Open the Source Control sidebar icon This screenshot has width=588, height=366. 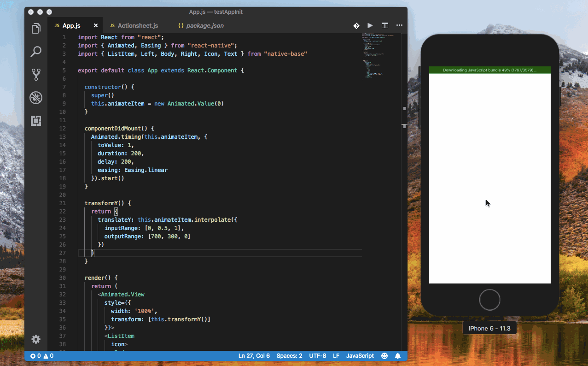click(x=36, y=75)
